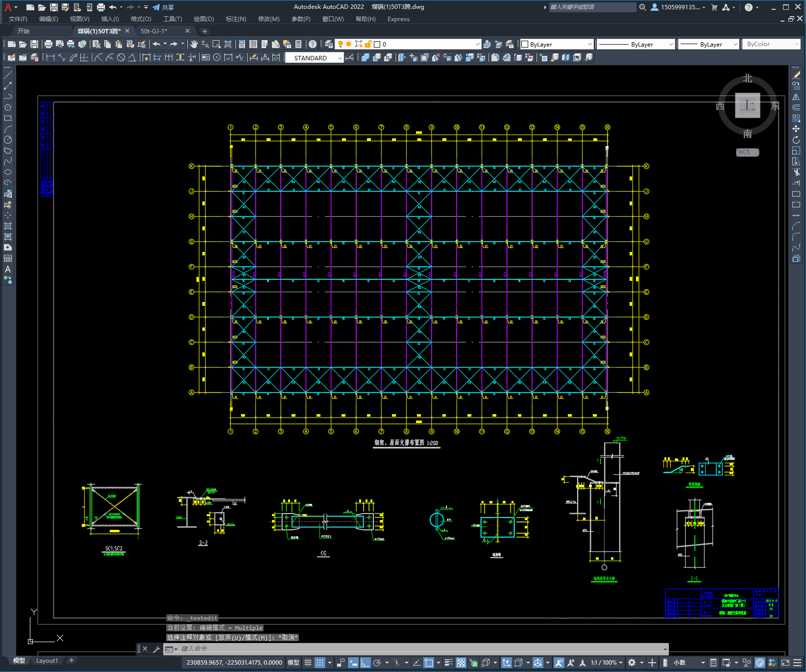Toggle Dynamic input in status bar
The height and width of the screenshot is (672, 806).
click(353, 663)
